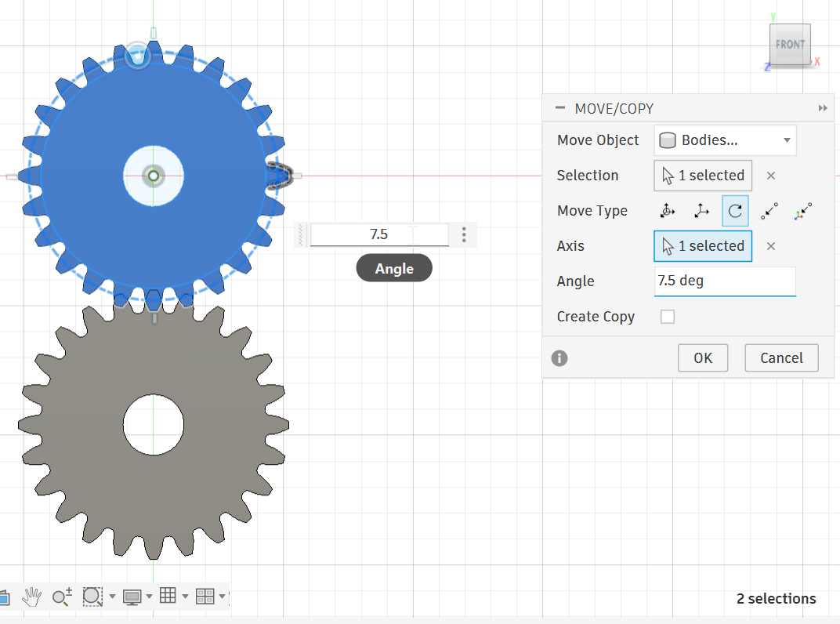
Task: Click double-arrow expander on Move/Copy header
Action: 823,108
